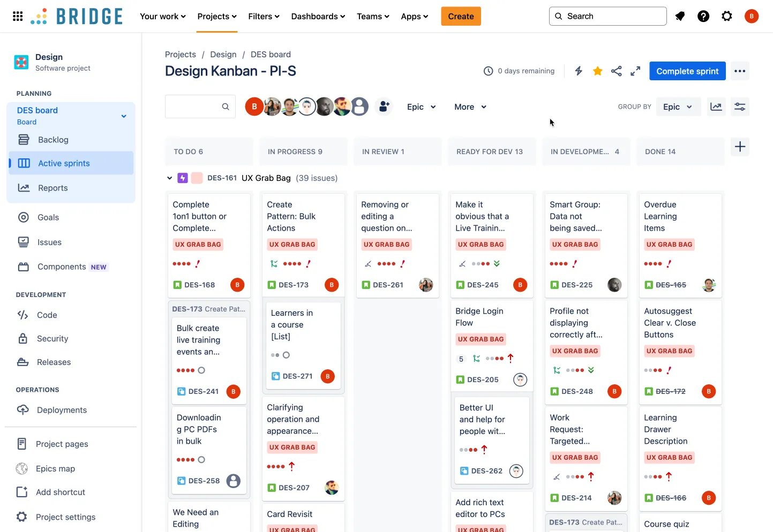
Task: Open the Design breadcrumb link
Action: tap(223, 55)
